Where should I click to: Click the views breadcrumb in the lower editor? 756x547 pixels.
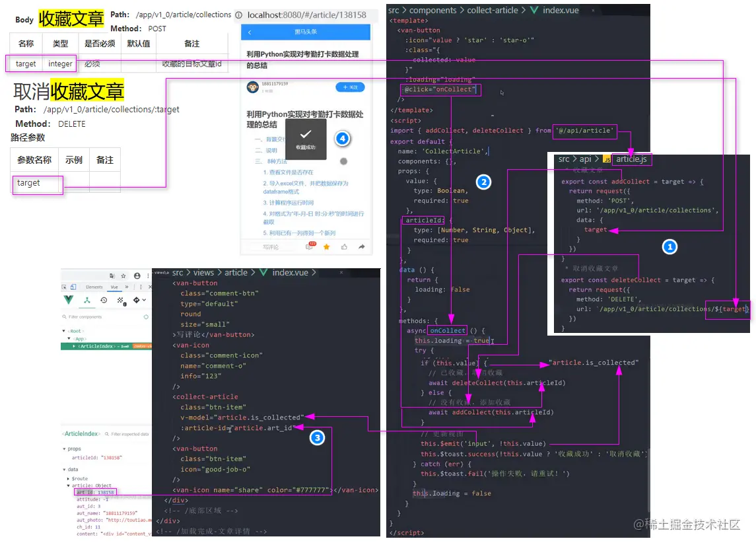tap(203, 273)
